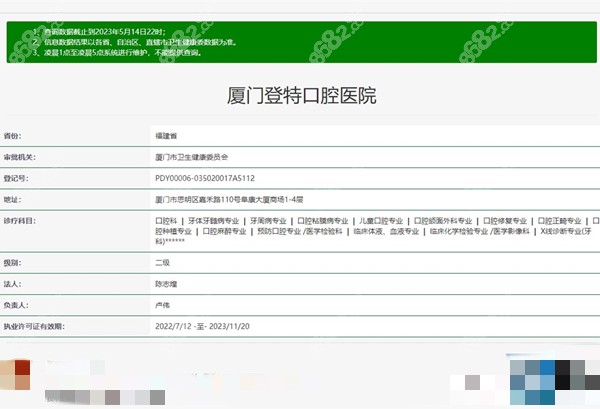Viewport: 600px width, 409px height.
Task: Click 临床化学检验专业 /医学影像科 entry
Action: coord(480,231)
